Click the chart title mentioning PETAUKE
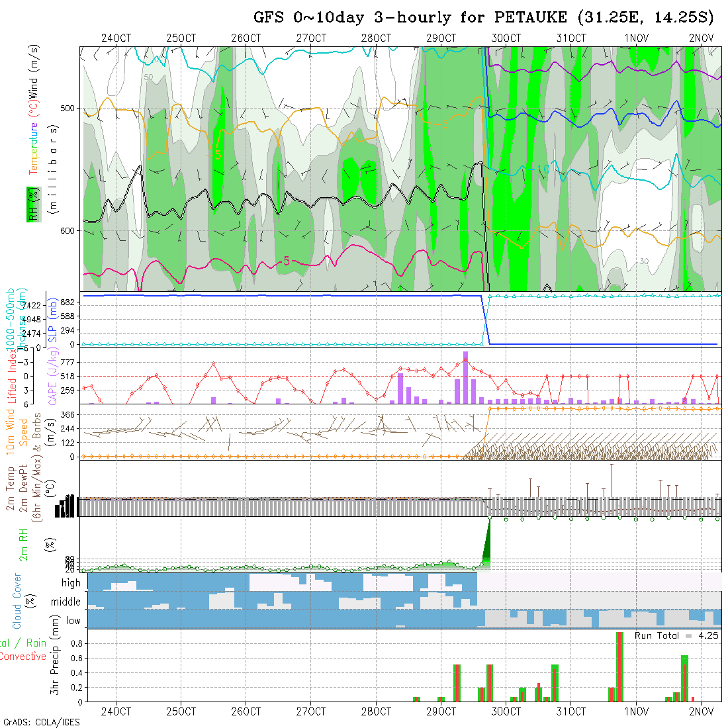Image resolution: width=728 pixels, height=728 pixels. (483, 17)
